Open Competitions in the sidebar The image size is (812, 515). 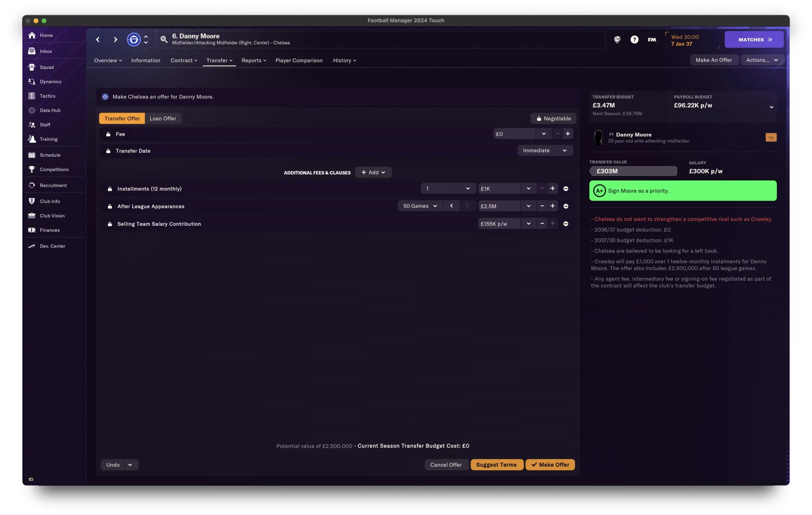point(54,169)
